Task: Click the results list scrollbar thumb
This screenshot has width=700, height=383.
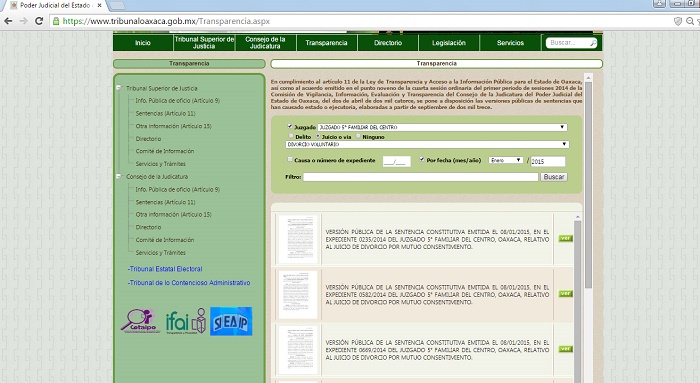Action: click(x=578, y=302)
